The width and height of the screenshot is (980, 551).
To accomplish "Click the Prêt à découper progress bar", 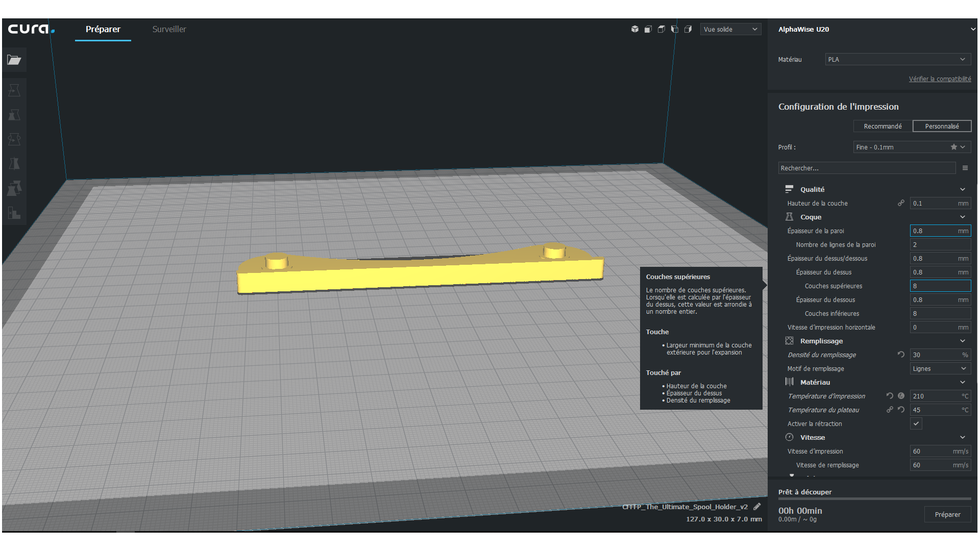I will tap(874, 499).
